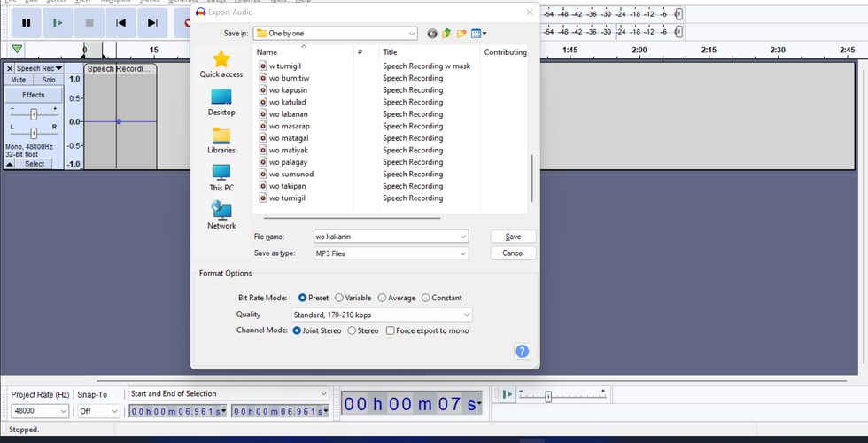Click the file list horizontal scrollbar

point(353,218)
